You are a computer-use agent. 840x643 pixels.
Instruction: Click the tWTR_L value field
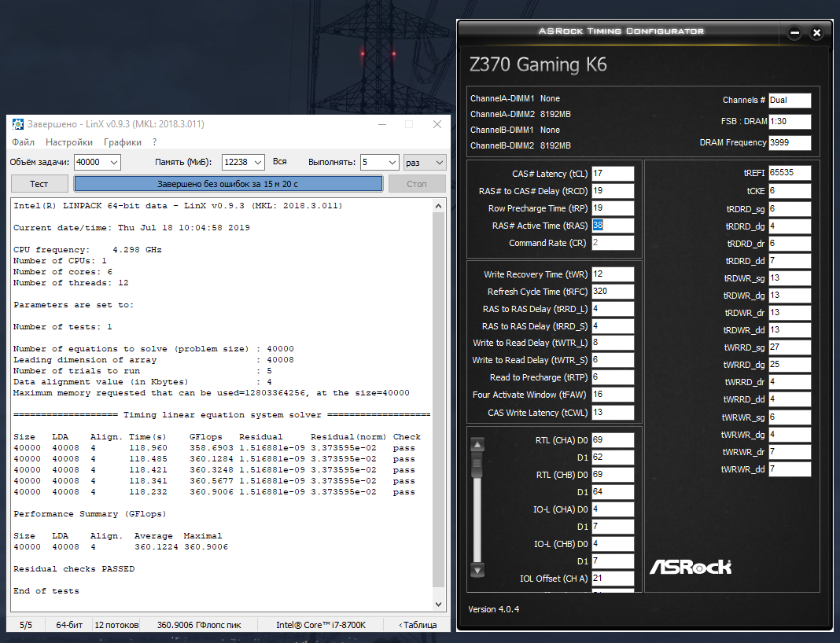(x=613, y=343)
